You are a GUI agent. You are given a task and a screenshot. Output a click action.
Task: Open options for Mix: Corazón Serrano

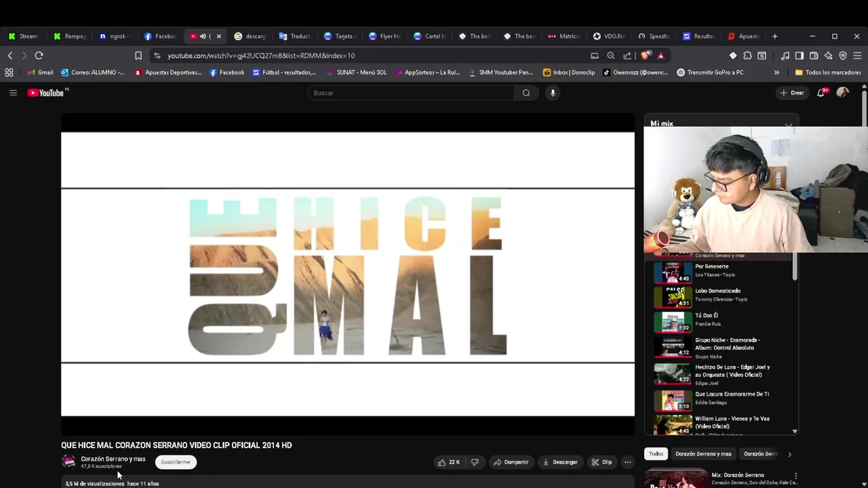point(795,476)
